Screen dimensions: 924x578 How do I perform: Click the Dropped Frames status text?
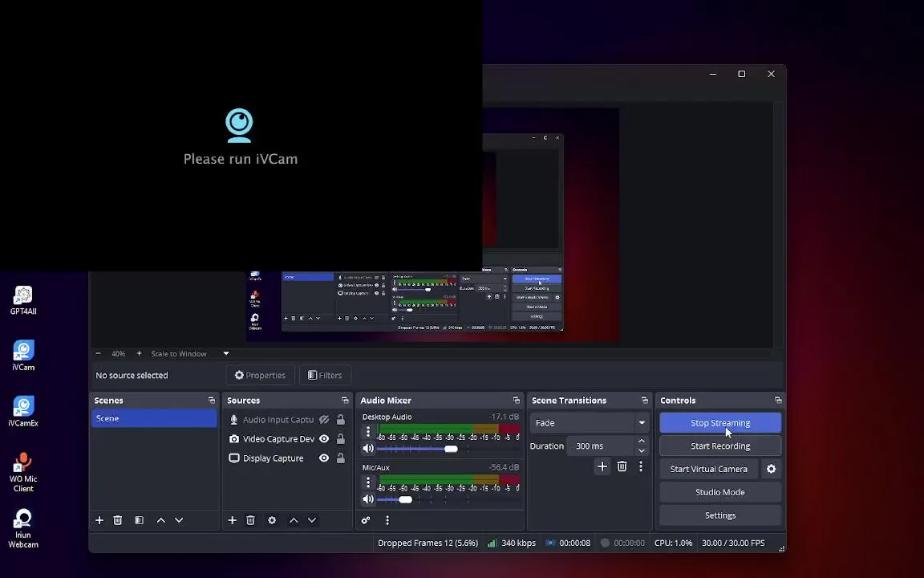point(428,543)
